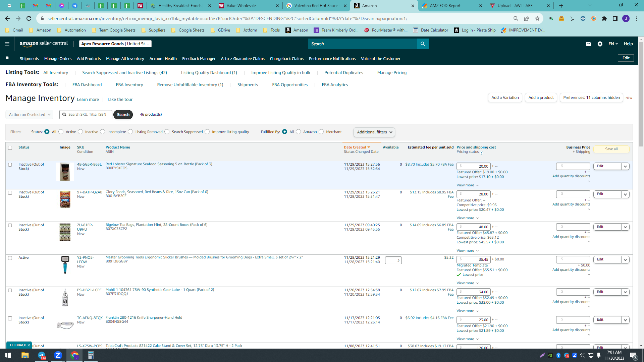Open Search Suppressed and Inactive Listings link
The height and width of the screenshot is (362, 644).
click(124, 73)
